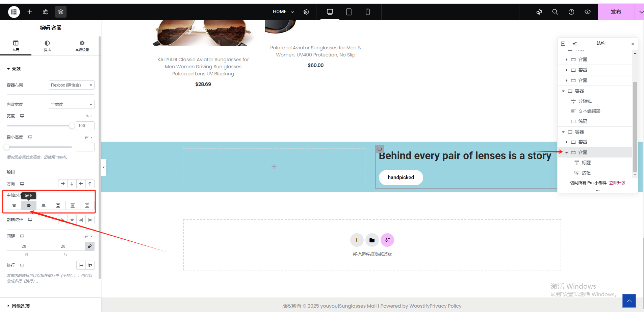Viewport: 644px width, 312px height.
Task: Select center main-axis alignment option
Action: [x=29, y=206]
